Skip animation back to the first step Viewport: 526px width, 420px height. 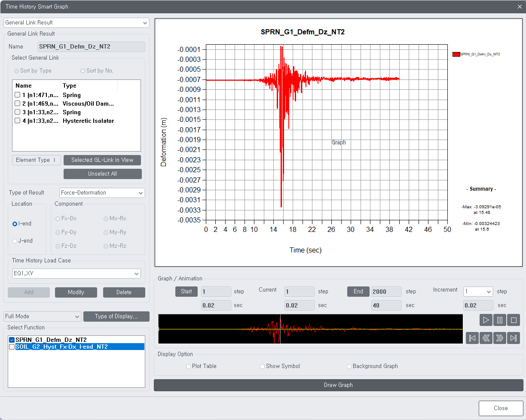coord(472,338)
